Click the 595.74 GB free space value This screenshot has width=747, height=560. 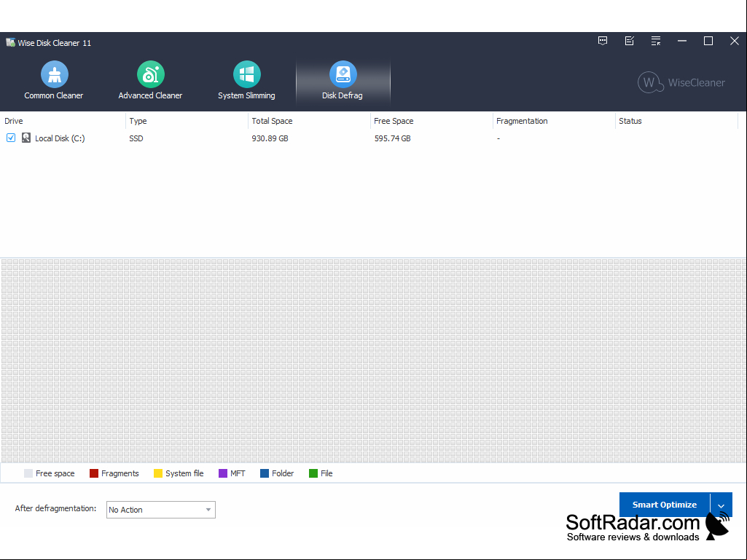(393, 138)
